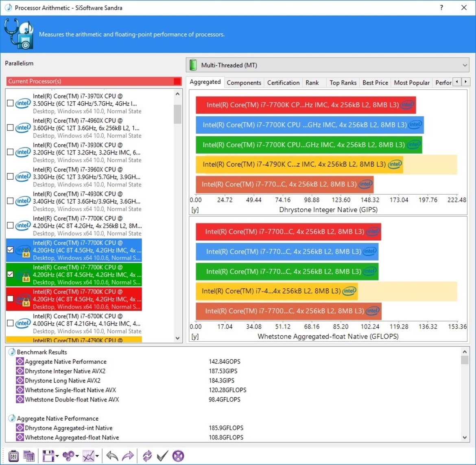Check the i7-3930K processor checkbox
The width and height of the screenshot is (476, 465).
pyautogui.click(x=10, y=152)
